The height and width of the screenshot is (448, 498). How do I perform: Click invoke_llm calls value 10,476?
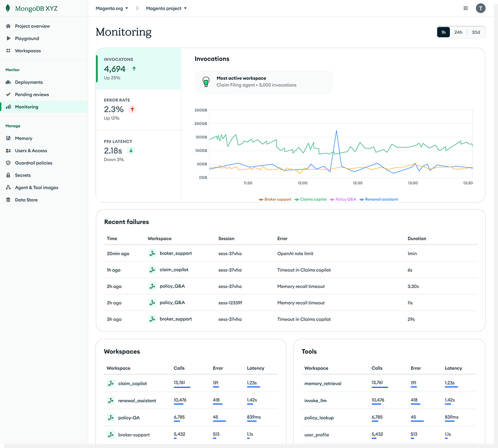pos(377,400)
